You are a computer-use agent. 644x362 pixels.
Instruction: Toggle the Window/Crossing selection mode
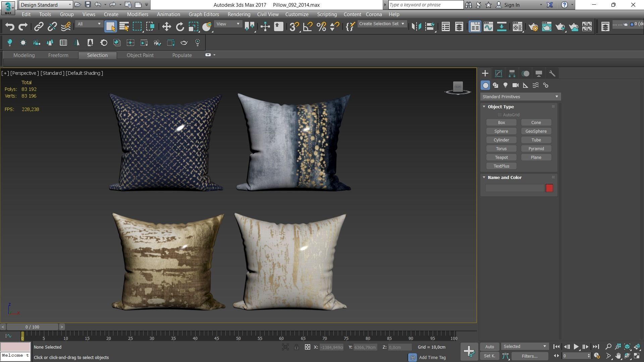pos(150,27)
